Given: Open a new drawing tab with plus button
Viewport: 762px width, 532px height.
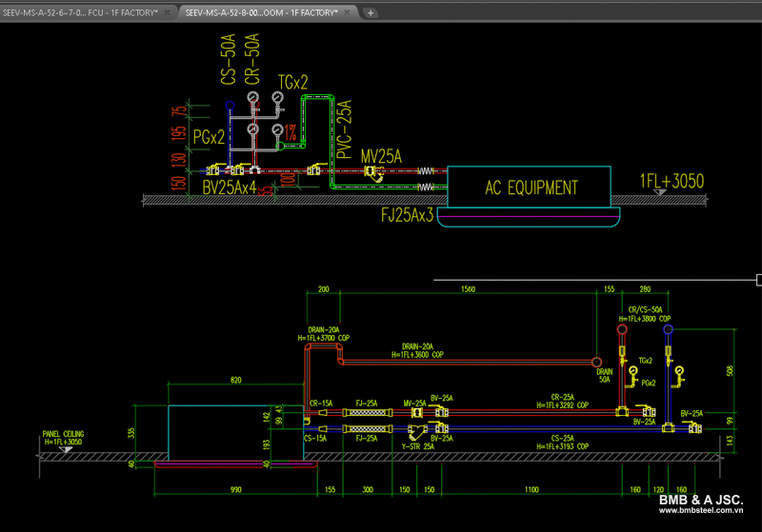Looking at the screenshot, I should 371,12.
